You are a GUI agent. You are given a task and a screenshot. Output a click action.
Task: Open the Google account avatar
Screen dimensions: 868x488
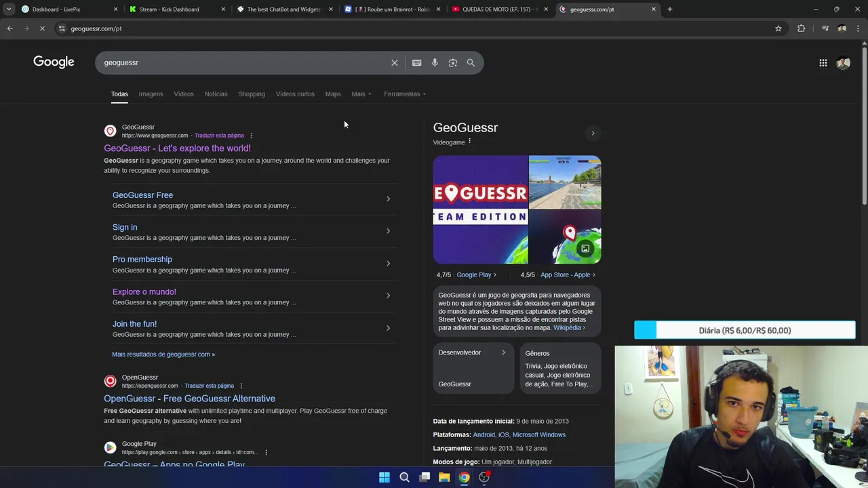(844, 63)
